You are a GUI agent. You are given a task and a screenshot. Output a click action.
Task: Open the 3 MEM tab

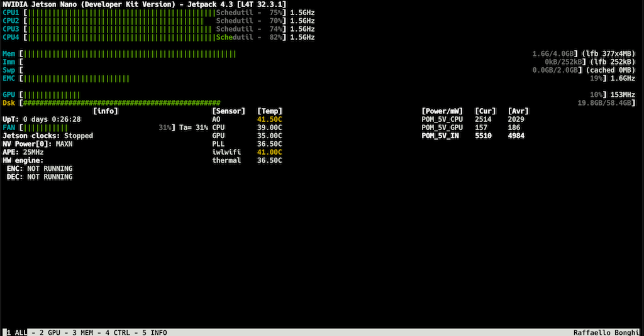[82, 332]
